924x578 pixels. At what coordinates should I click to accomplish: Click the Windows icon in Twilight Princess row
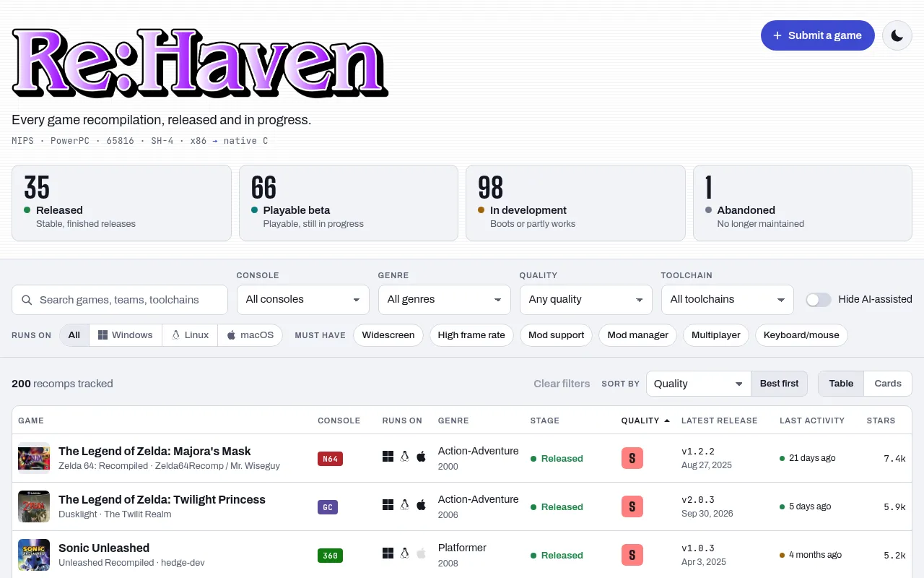[x=388, y=505]
